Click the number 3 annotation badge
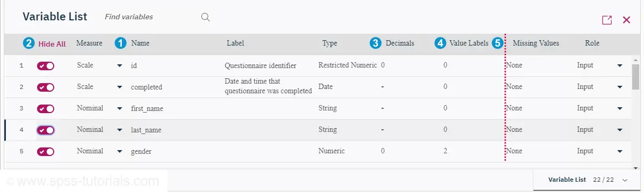The image size is (644, 193). pyautogui.click(x=376, y=43)
